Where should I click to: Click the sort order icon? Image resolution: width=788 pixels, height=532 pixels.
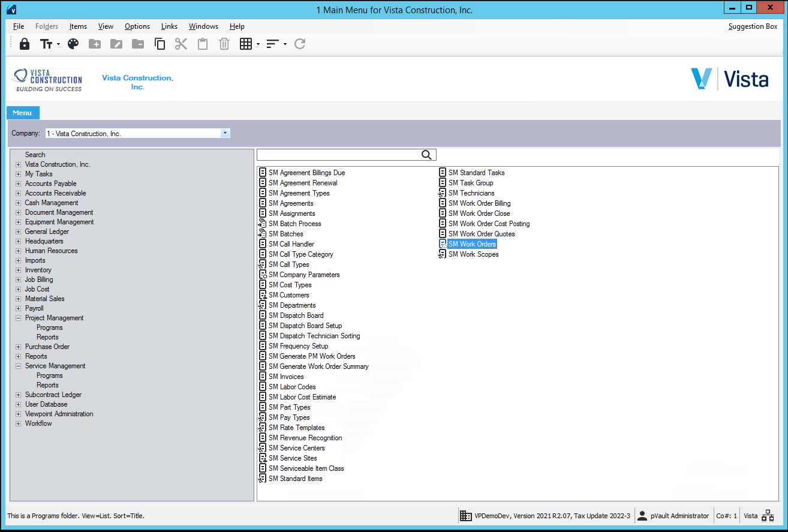(x=273, y=44)
